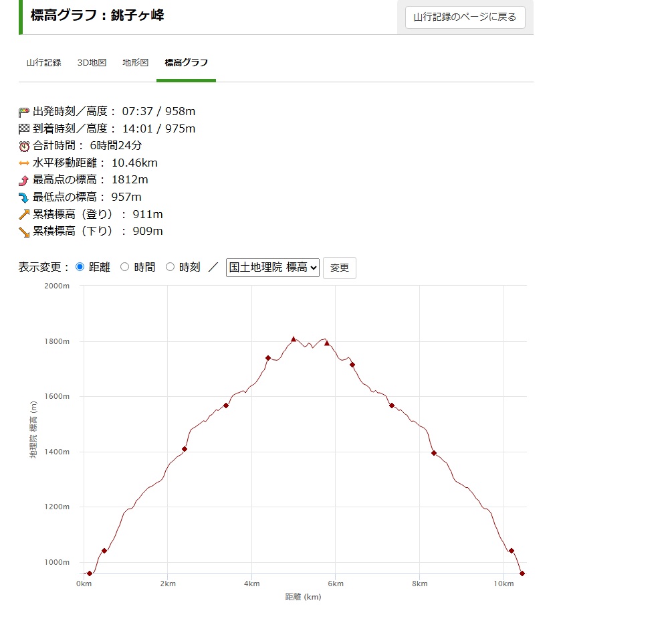This screenshot has width=672, height=621.
Task: Click the lowest point elevation icon
Action: pyautogui.click(x=24, y=197)
